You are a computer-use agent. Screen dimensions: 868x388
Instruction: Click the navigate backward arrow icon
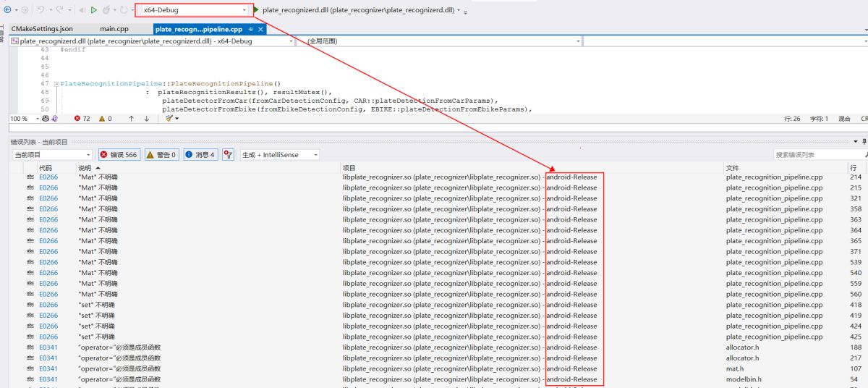point(7,10)
